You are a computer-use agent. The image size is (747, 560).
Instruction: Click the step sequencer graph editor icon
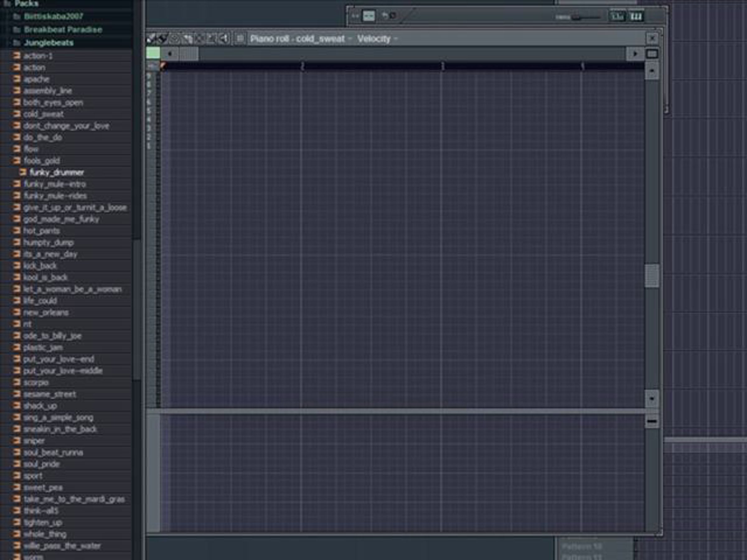pyautogui.click(x=617, y=16)
